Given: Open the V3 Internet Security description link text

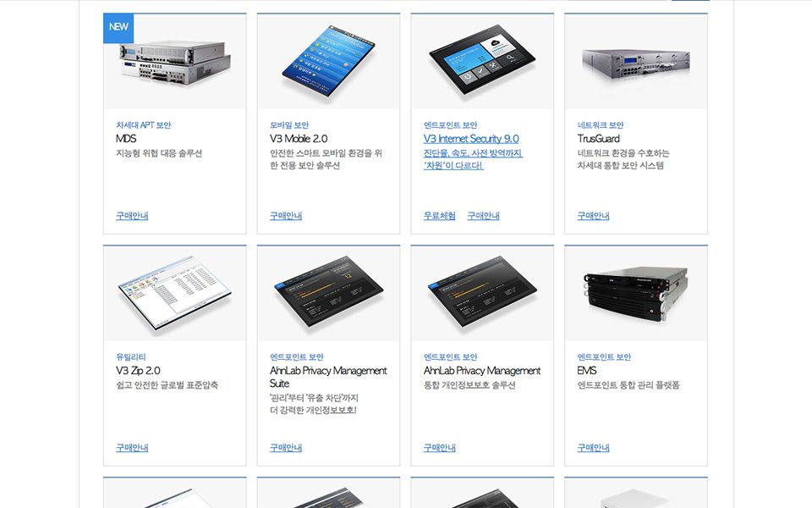Looking at the screenshot, I should click(x=473, y=159).
